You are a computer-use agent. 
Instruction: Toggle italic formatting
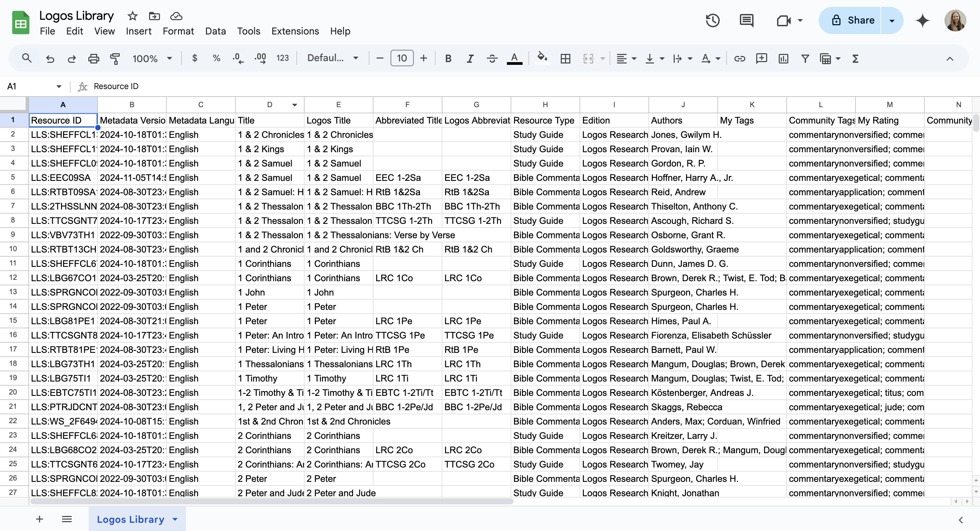point(470,58)
